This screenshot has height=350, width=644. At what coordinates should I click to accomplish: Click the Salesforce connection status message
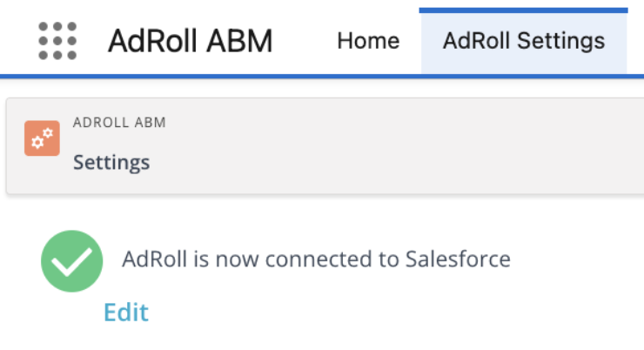tap(316, 259)
